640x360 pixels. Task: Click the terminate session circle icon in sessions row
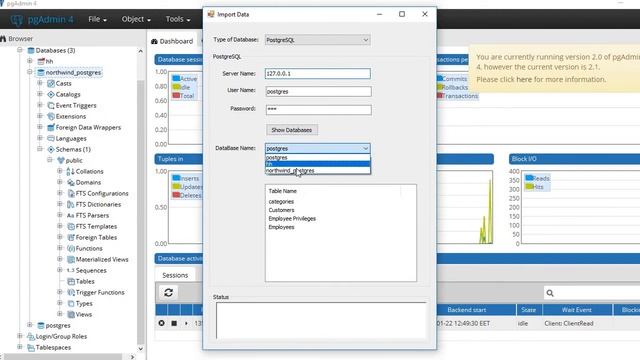(x=162, y=323)
